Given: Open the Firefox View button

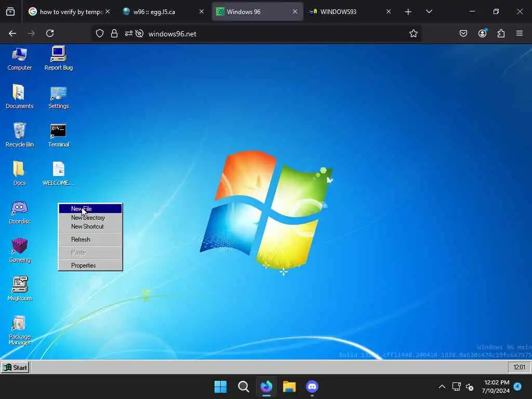Looking at the screenshot, I should [10, 12].
